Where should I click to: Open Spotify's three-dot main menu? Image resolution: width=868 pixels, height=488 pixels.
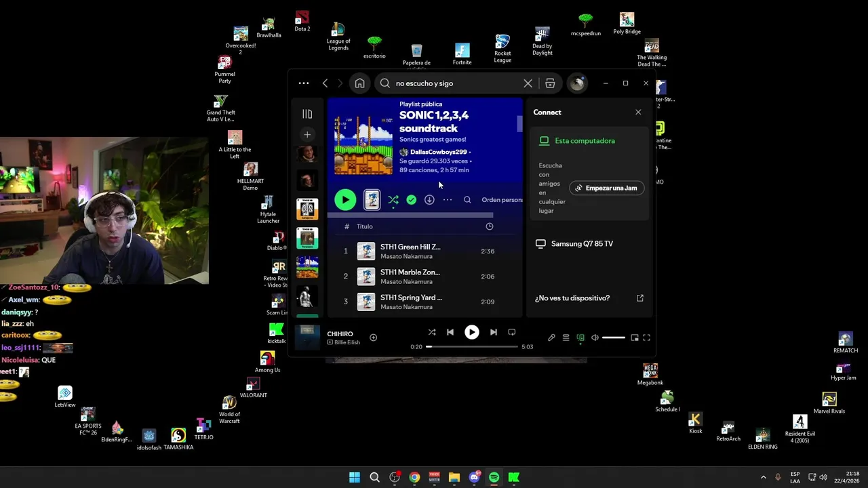[x=304, y=83]
